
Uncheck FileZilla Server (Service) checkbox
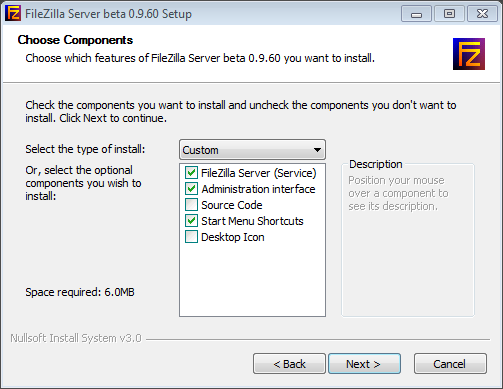(x=191, y=173)
